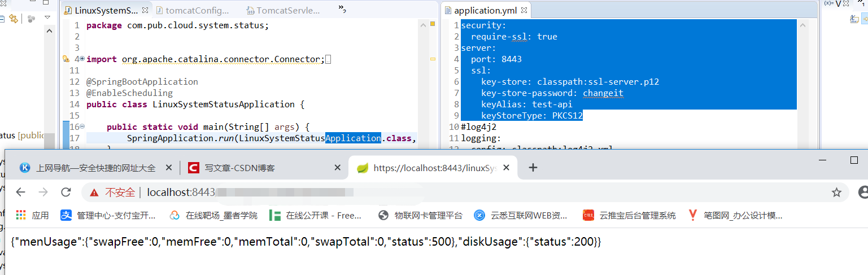Switch to the TomcatServle... editor tab

tap(283, 10)
